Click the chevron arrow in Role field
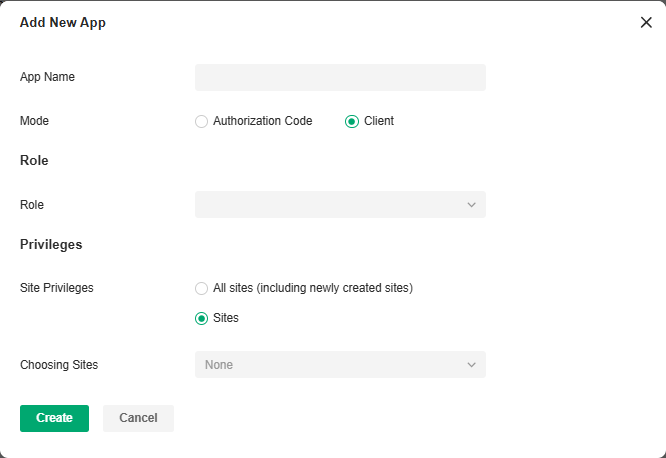 [x=472, y=204]
